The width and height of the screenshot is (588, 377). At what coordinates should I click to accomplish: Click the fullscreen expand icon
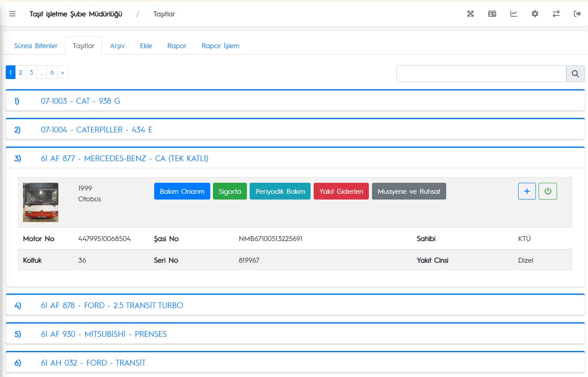click(470, 14)
